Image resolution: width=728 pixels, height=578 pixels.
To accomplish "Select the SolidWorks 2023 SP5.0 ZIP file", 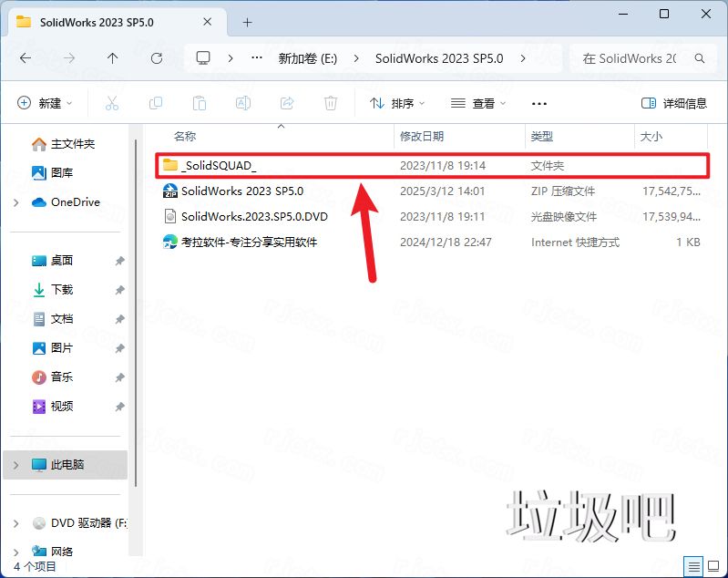I will (x=432, y=191).
